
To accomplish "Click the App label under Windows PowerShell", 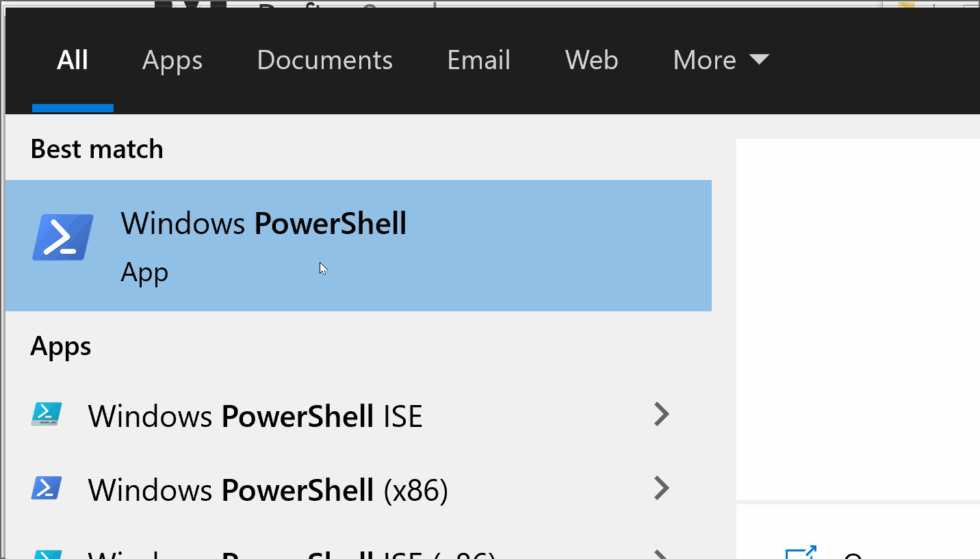I will click(x=144, y=272).
